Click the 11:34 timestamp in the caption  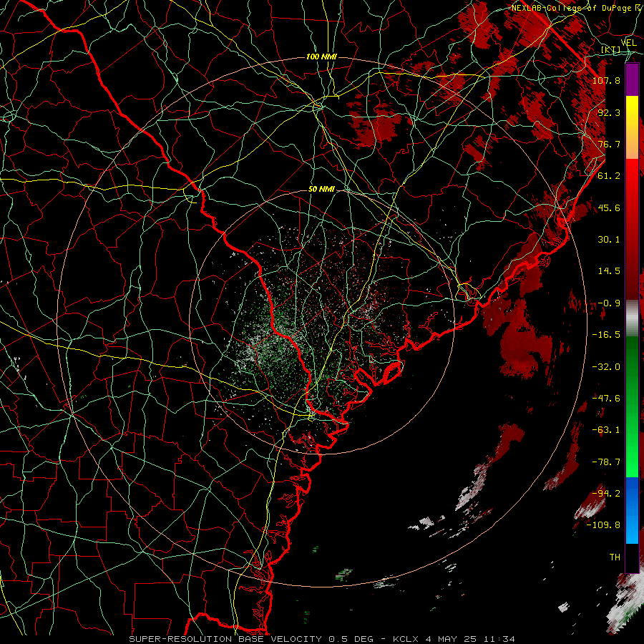[x=499, y=639]
